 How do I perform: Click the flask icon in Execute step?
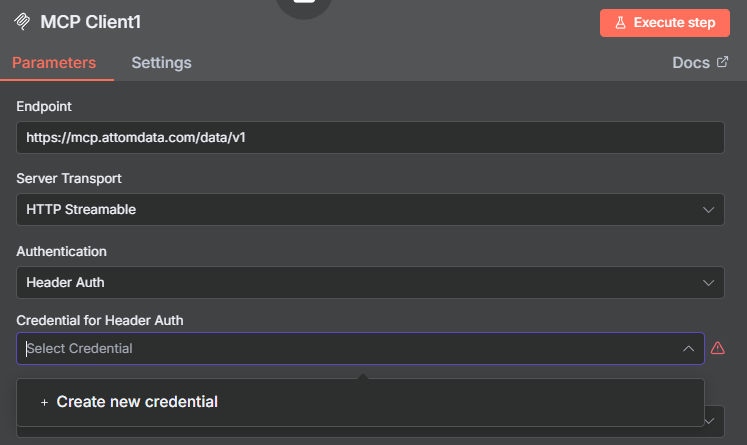pyautogui.click(x=620, y=23)
